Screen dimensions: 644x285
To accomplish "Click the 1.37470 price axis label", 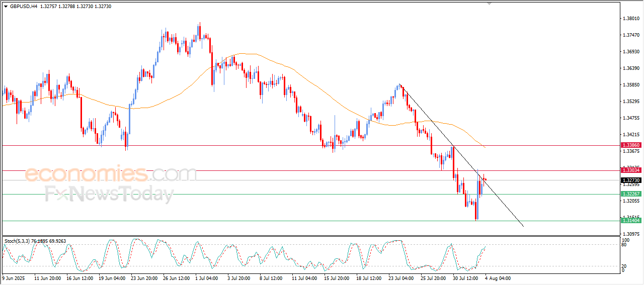I will click(x=631, y=35).
